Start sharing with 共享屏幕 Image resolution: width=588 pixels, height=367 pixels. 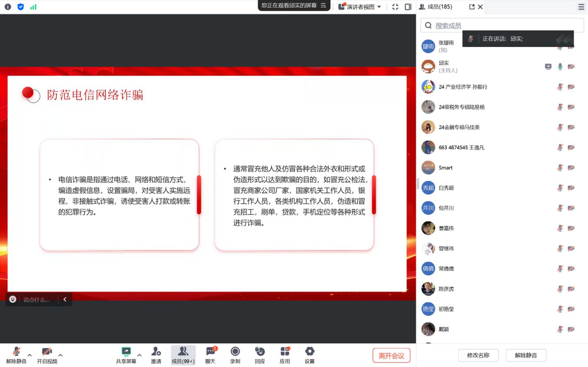click(126, 355)
